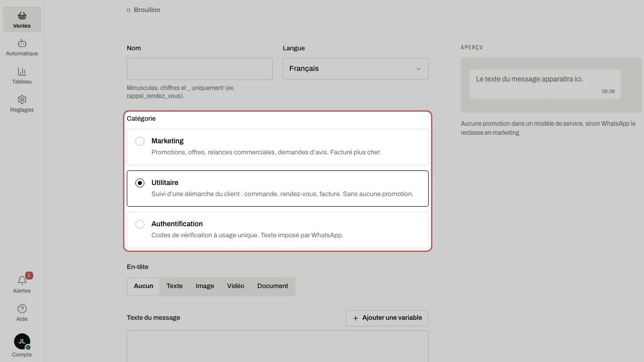This screenshot has height=362, width=644.
Task: Select Aucun header option
Action: [x=143, y=286]
